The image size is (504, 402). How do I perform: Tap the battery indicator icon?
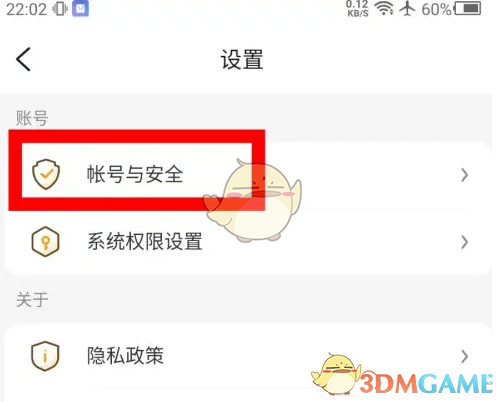(x=468, y=8)
